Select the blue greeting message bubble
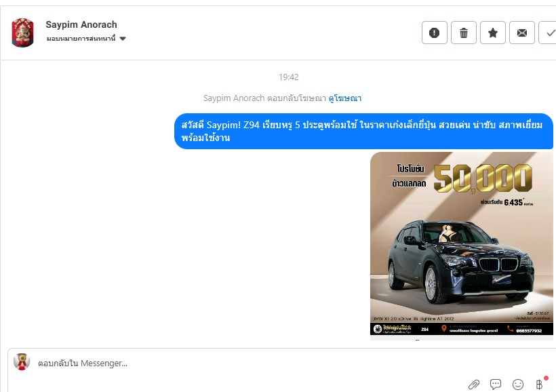This screenshot has height=392, width=556. (363, 132)
